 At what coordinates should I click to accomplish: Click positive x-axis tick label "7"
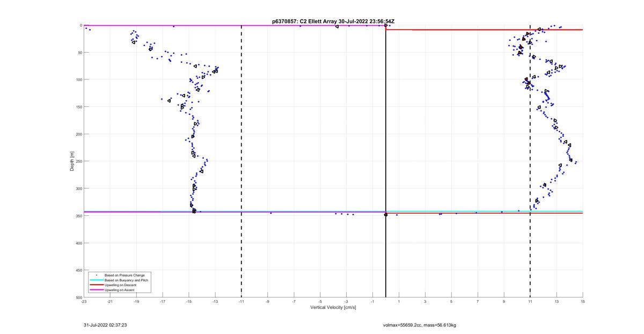478,301
